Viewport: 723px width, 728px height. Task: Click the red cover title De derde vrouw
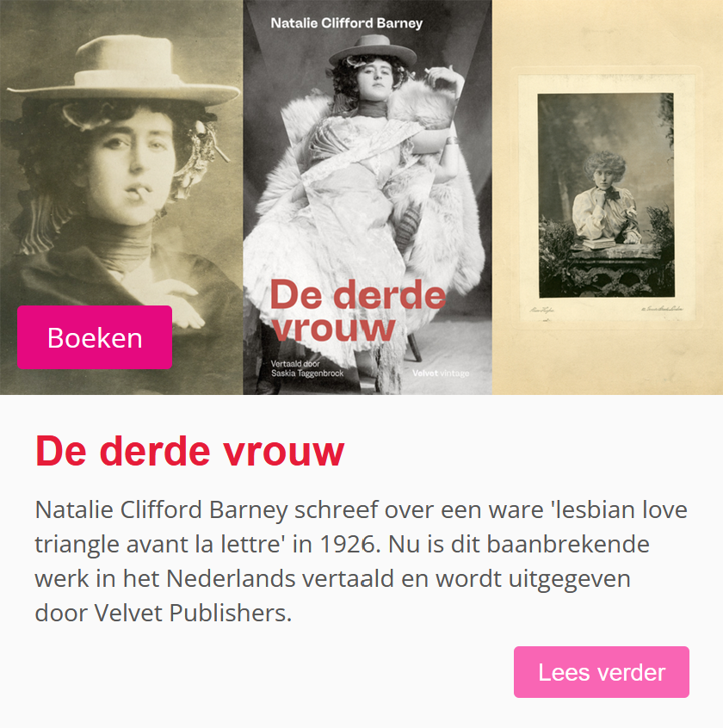tap(357, 311)
